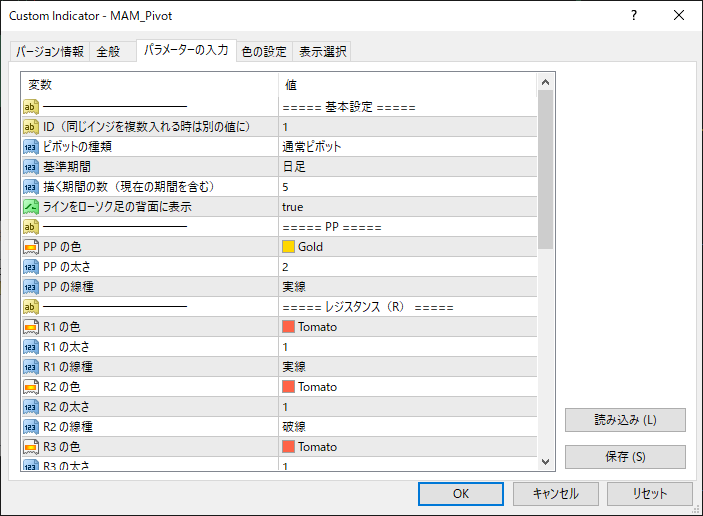
Task: Click the 123 icon beside PP の線種
Action: coord(31,286)
